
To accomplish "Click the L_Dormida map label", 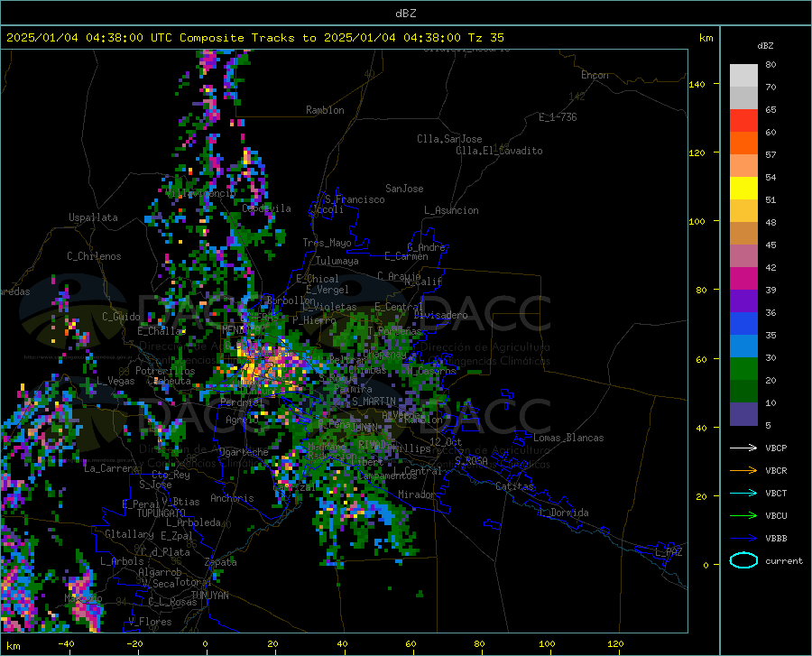I will [x=564, y=513].
